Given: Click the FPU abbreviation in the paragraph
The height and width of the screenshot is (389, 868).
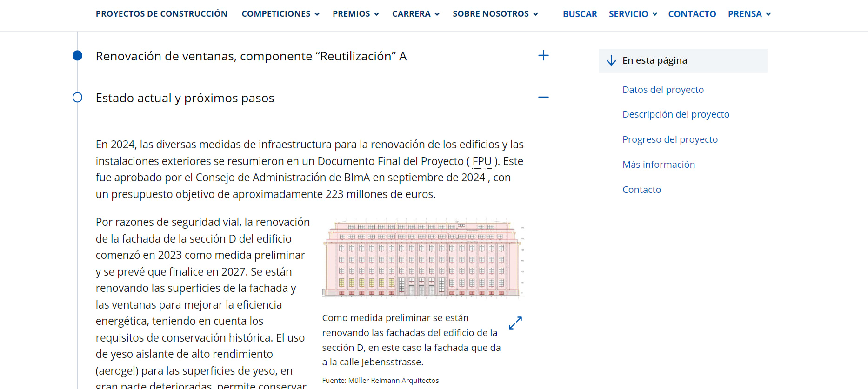Looking at the screenshot, I should [x=482, y=161].
